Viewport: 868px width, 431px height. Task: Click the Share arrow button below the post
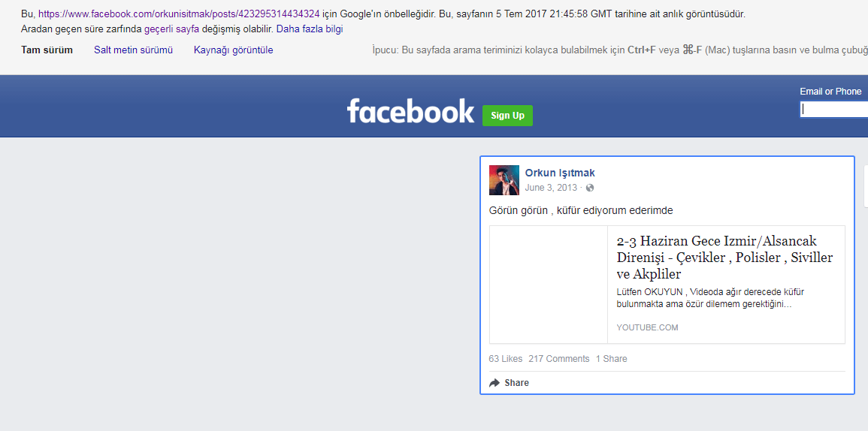click(509, 383)
